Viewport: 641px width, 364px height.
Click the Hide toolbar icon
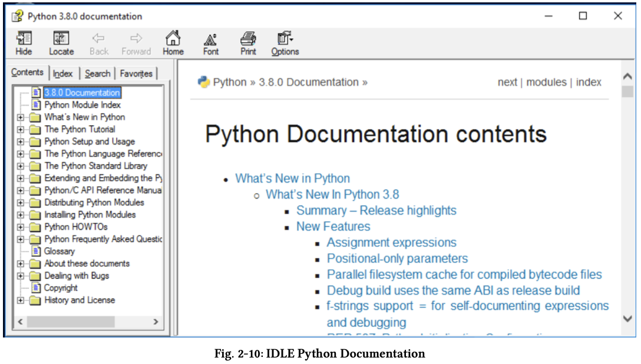point(24,39)
